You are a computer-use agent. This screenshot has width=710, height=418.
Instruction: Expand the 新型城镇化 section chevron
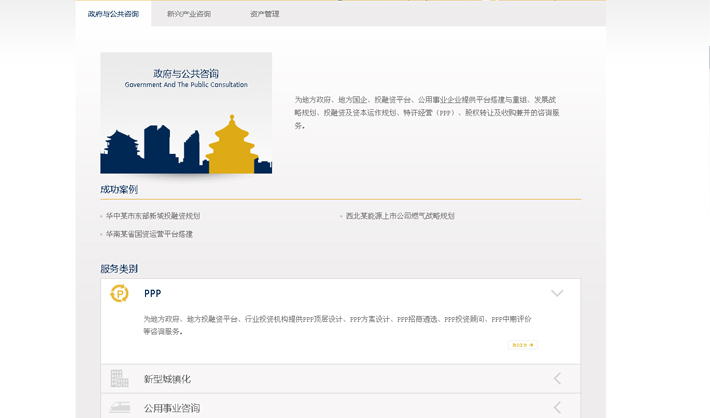557,379
